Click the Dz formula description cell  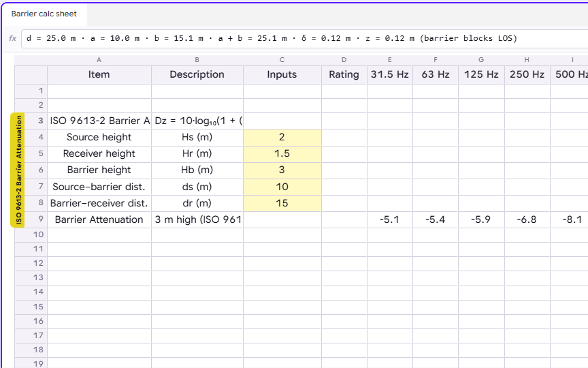point(197,121)
